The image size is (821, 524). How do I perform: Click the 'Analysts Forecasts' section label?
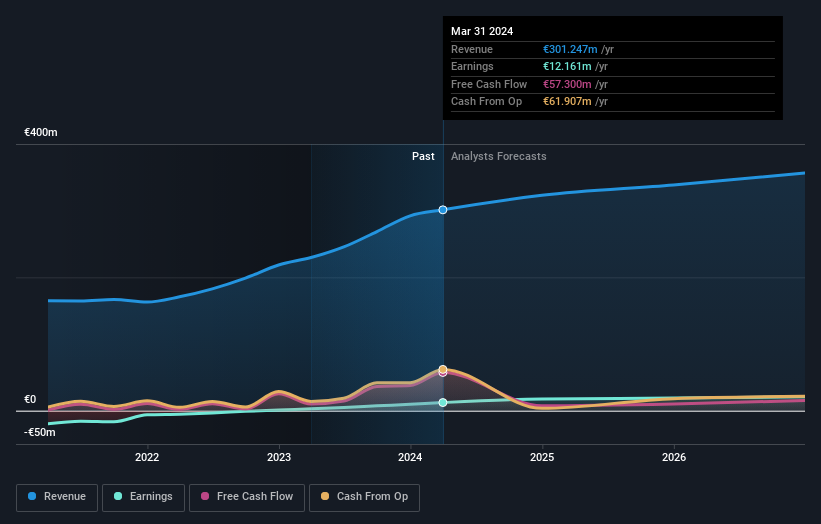498,157
